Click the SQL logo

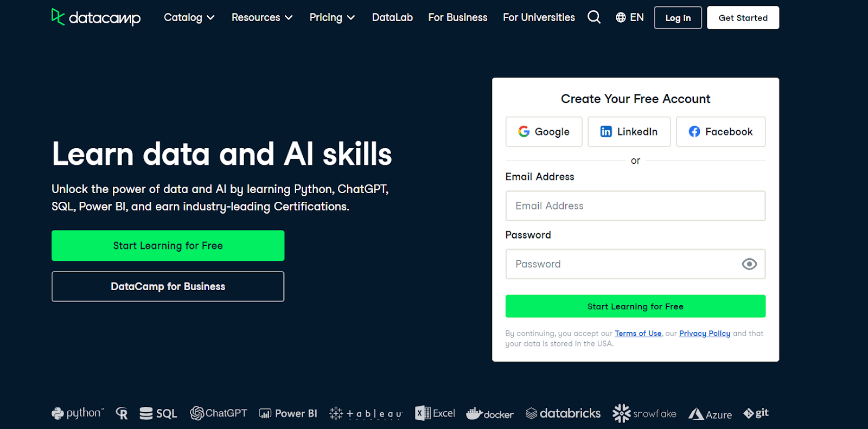tap(158, 414)
